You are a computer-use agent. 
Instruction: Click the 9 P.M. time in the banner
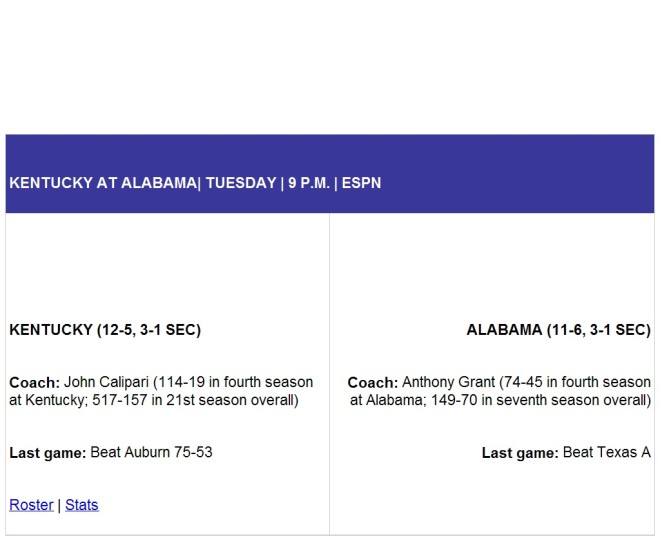coord(309,183)
